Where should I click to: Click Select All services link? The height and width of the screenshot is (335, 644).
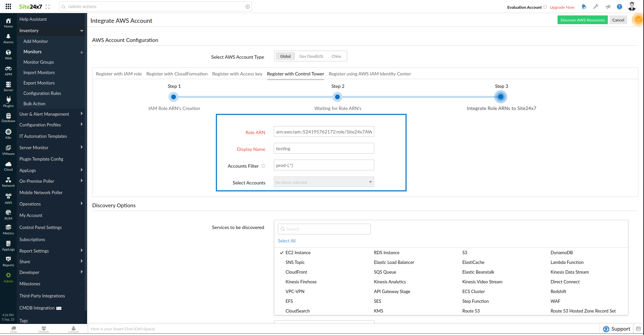[x=286, y=241]
